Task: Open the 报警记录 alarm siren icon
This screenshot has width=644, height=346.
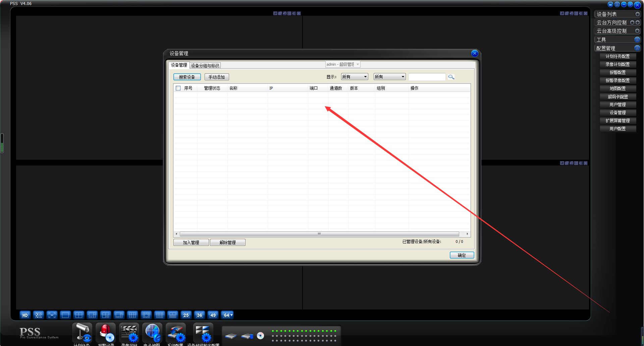Action: [106, 332]
